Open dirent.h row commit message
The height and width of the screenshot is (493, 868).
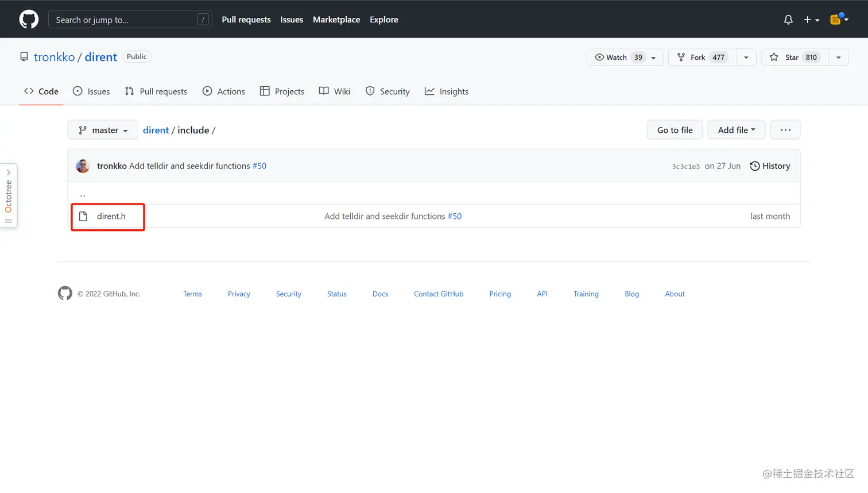coord(385,216)
